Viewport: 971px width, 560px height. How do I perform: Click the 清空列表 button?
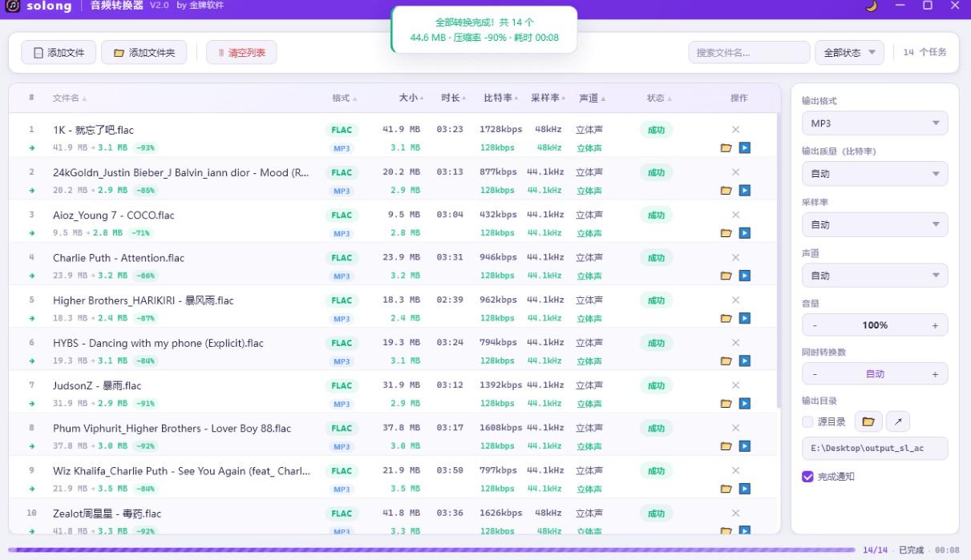click(x=241, y=53)
